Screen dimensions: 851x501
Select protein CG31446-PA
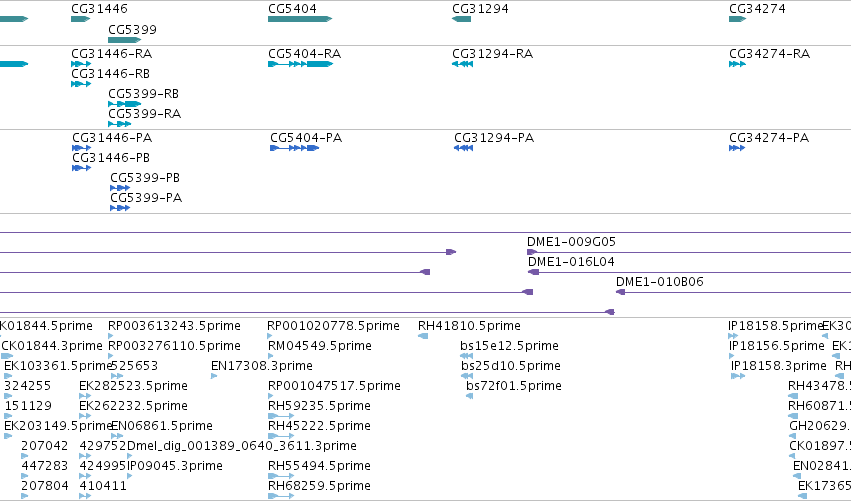coord(112,138)
